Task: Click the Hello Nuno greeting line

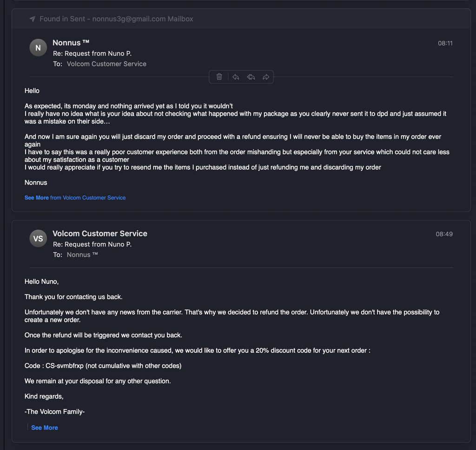Action: click(41, 281)
